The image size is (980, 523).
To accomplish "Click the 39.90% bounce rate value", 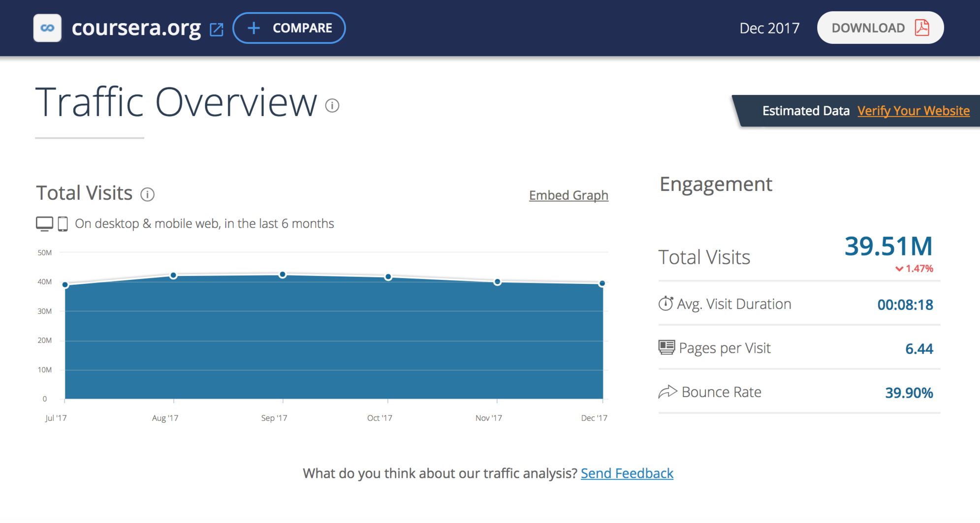I will pyautogui.click(x=909, y=393).
